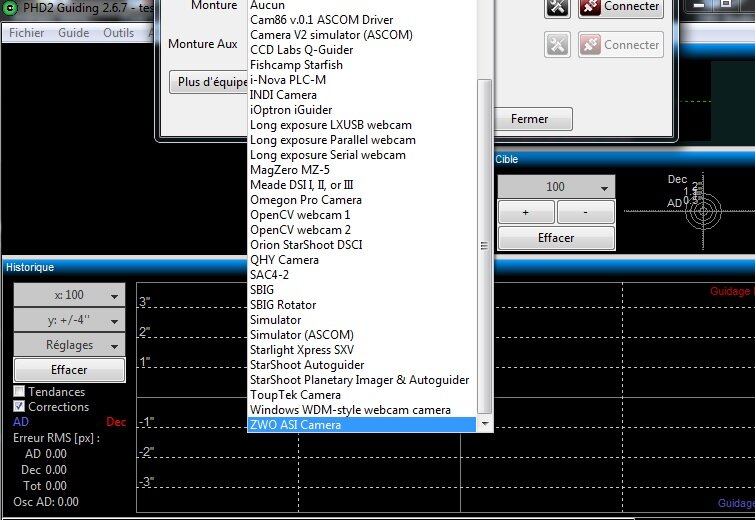Open the Guide menu
Screen dimensions: 755x520
pos(74,33)
